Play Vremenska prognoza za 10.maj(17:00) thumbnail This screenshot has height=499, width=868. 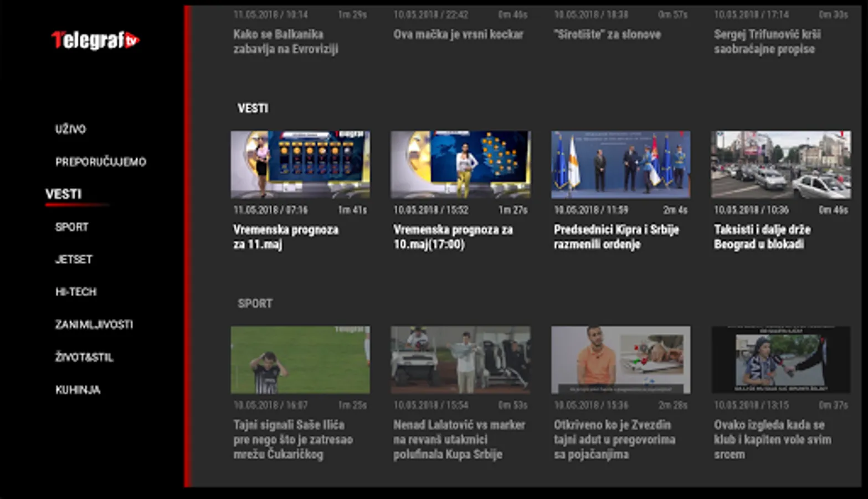(x=460, y=165)
